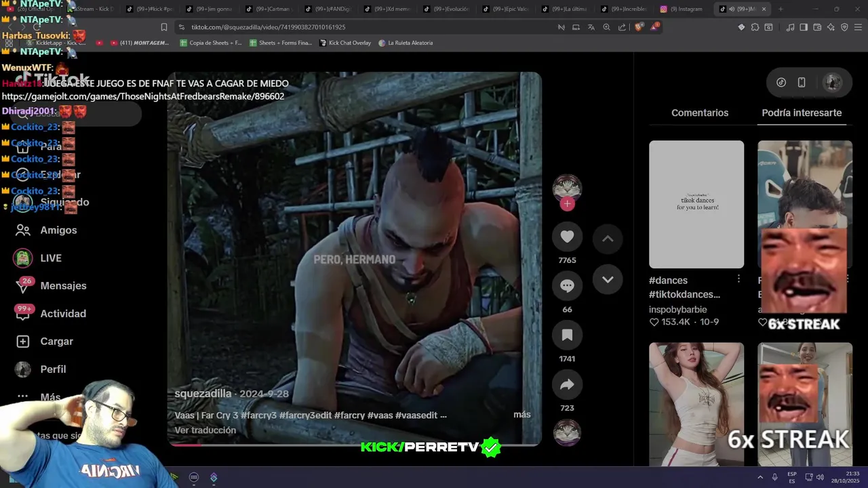Seek in the video progress bar
This screenshot has width=868, height=488.
pyautogui.click(x=354, y=445)
